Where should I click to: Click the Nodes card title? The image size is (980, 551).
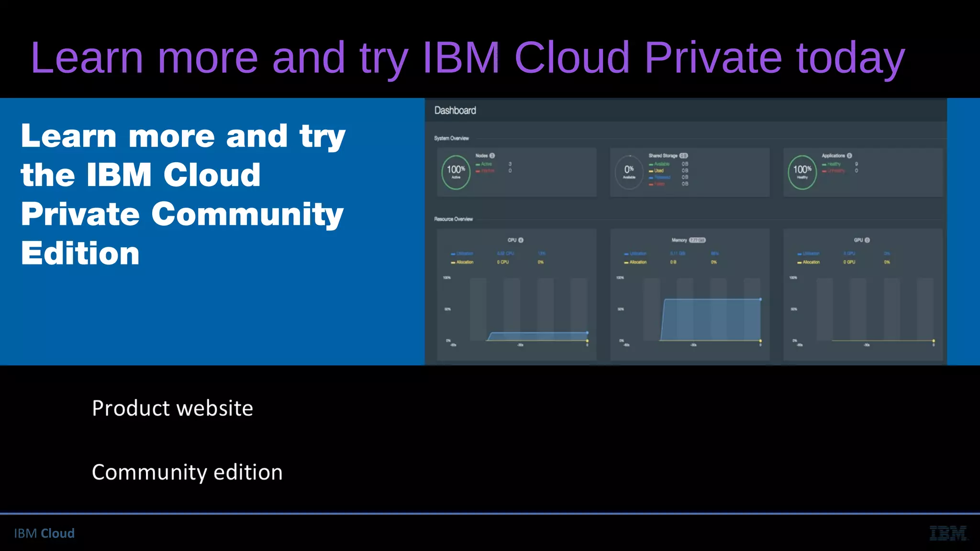pyautogui.click(x=481, y=155)
